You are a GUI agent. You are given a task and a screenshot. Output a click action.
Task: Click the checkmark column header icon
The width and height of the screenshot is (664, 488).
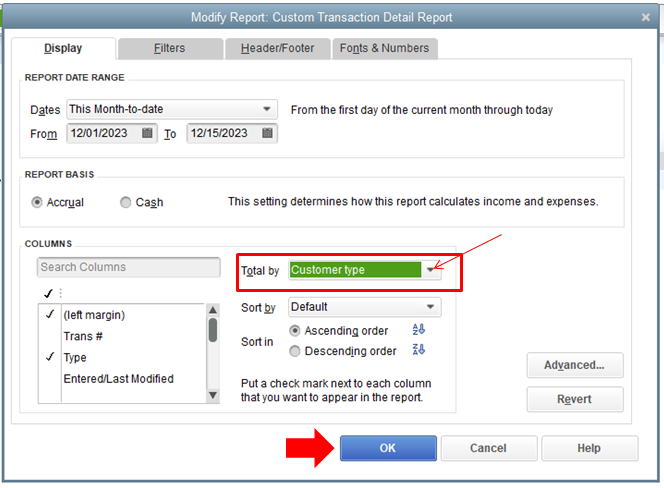pos(48,293)
